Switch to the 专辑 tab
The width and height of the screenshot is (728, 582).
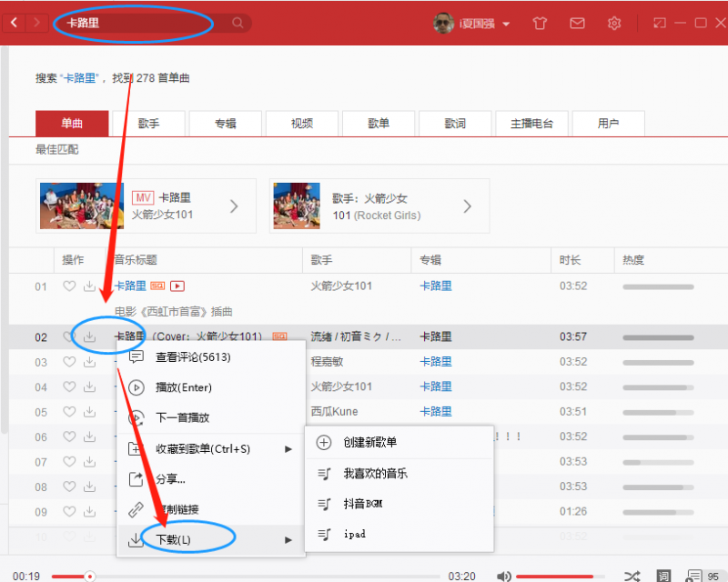coord(225,124)
